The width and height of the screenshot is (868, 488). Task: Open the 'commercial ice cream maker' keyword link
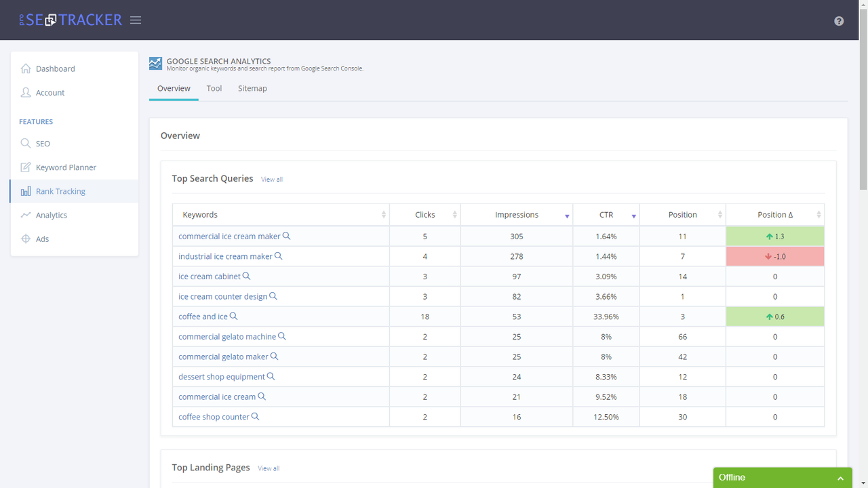coord(230,236)
